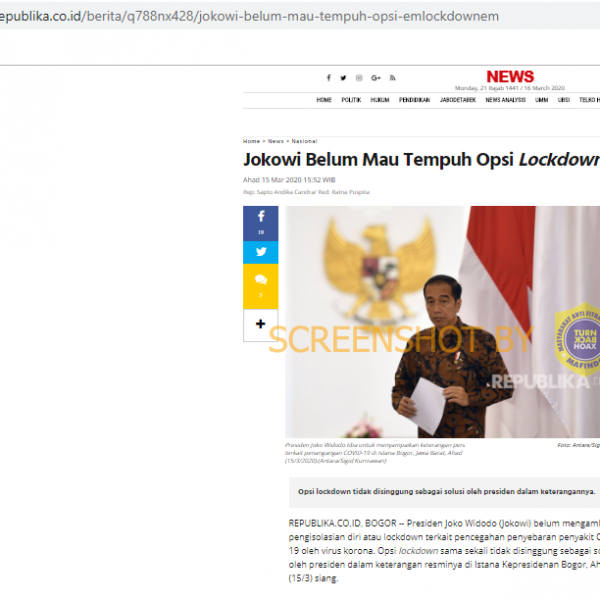Open HUKUM section in navigation
This screenshot has height=600, width=600.
point(380,100)
